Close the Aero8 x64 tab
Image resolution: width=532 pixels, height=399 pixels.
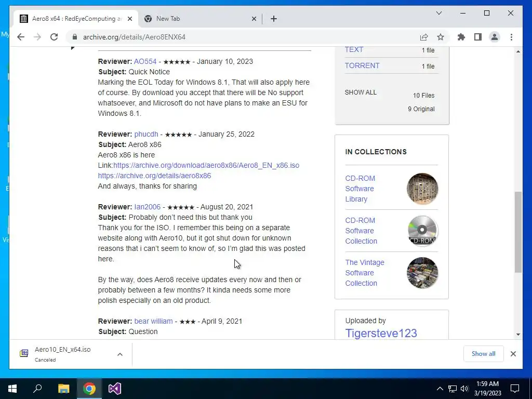[129, 19]
